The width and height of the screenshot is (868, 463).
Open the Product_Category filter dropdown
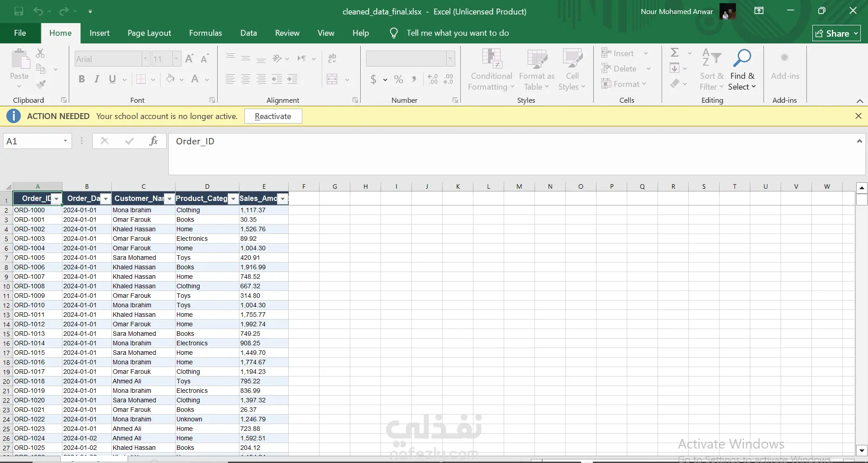(x=233, y=199)
